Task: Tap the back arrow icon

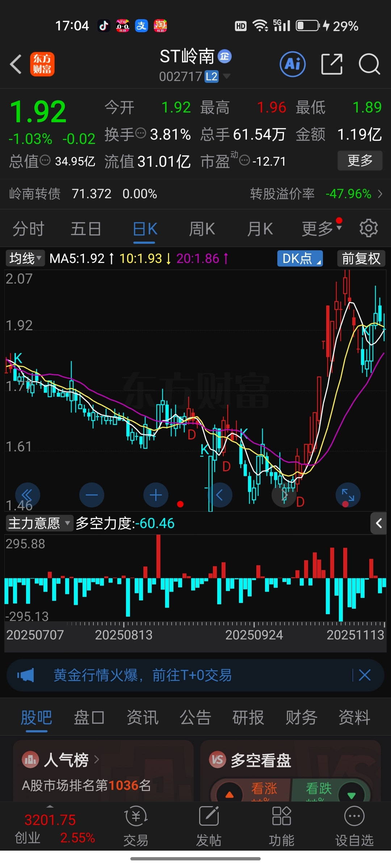Action: tap(16, 64)
